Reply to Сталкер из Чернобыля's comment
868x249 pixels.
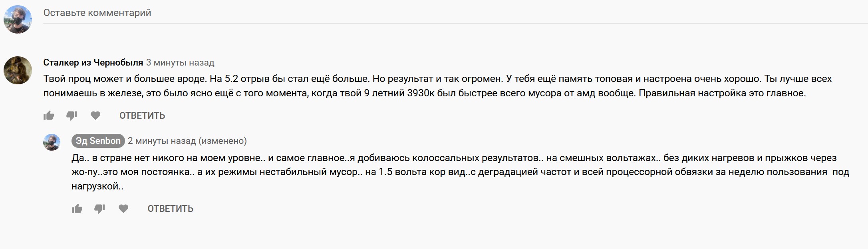(142, 116)
